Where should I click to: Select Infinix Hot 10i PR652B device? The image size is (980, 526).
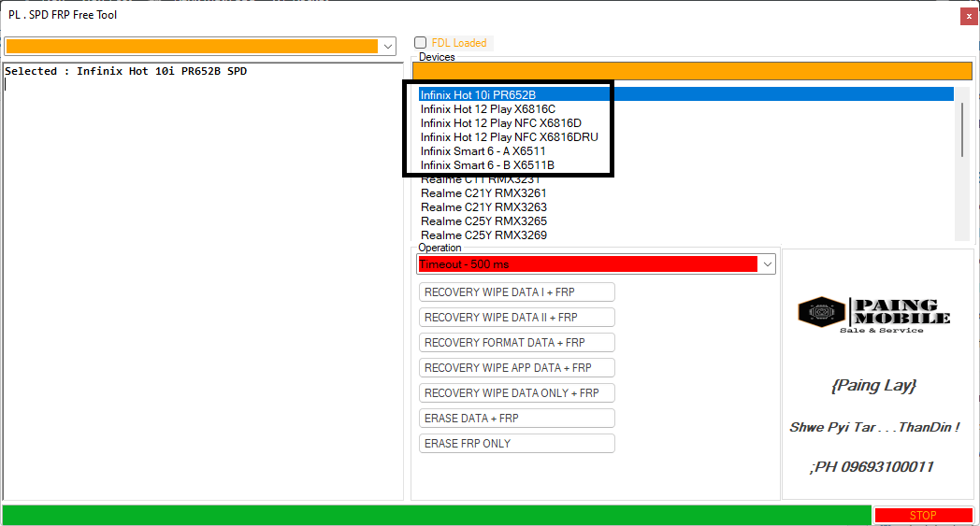[478, 94]
